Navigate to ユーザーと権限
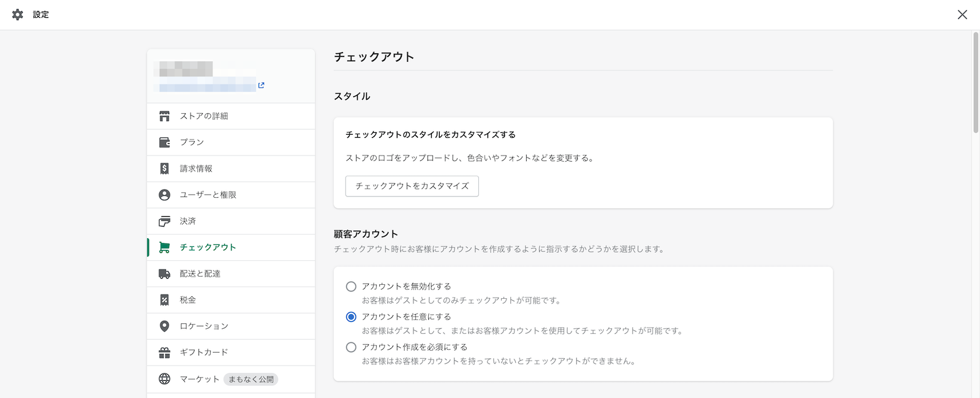 [231, 195]
